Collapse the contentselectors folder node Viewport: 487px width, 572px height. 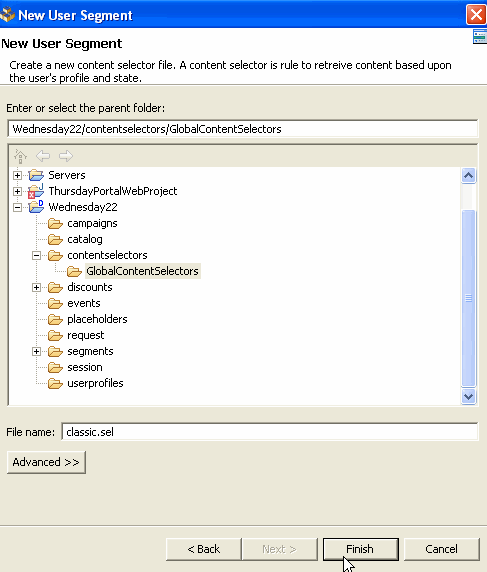click(36, 255)
